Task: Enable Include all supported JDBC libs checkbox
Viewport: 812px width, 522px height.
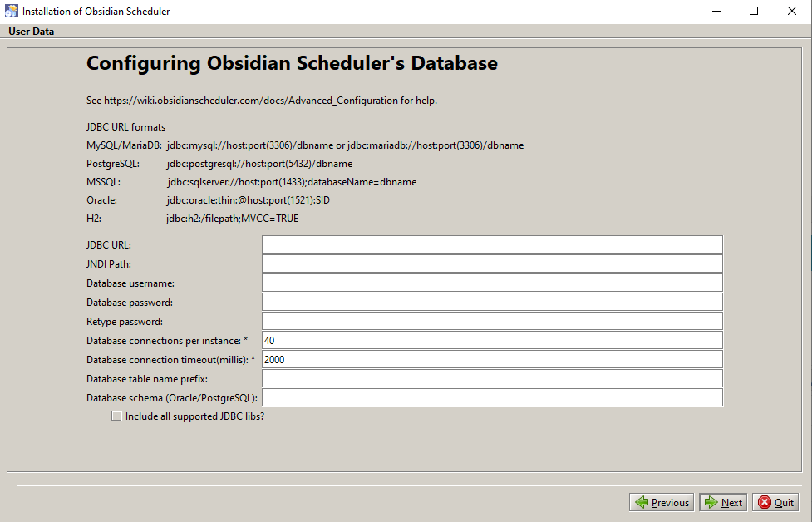Action: coord(116,416)
